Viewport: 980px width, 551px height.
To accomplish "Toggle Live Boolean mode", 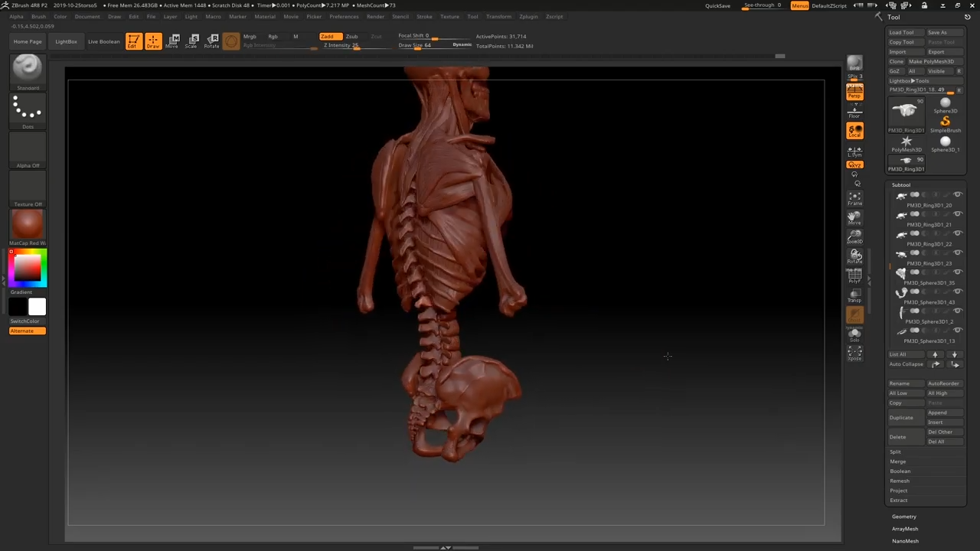I will coord(103,41).
